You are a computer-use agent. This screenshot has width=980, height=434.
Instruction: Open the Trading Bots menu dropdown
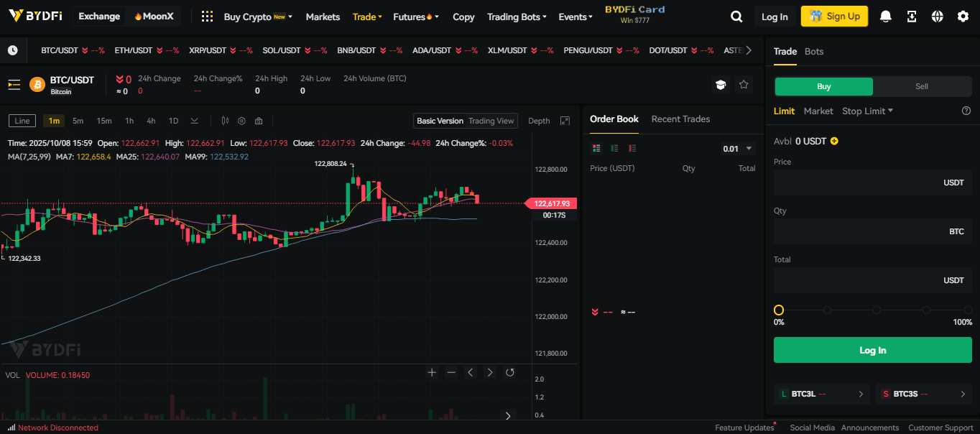click(x=516, y=17)
